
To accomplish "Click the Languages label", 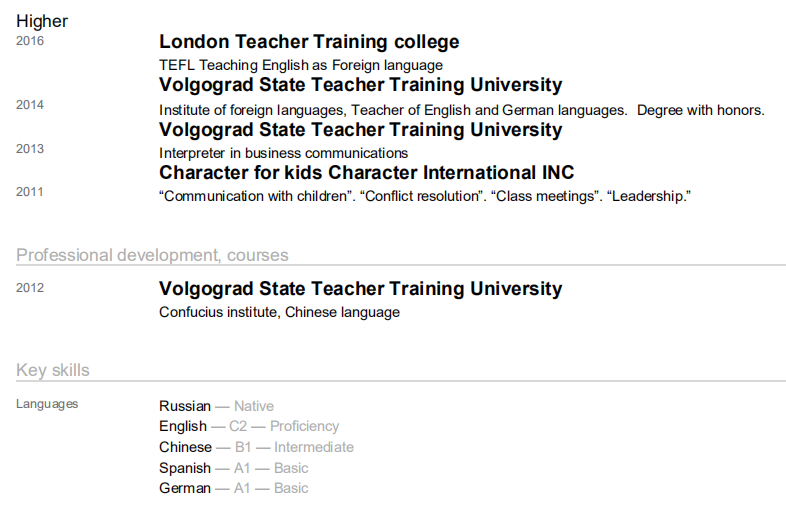I will tap(47, 404).
